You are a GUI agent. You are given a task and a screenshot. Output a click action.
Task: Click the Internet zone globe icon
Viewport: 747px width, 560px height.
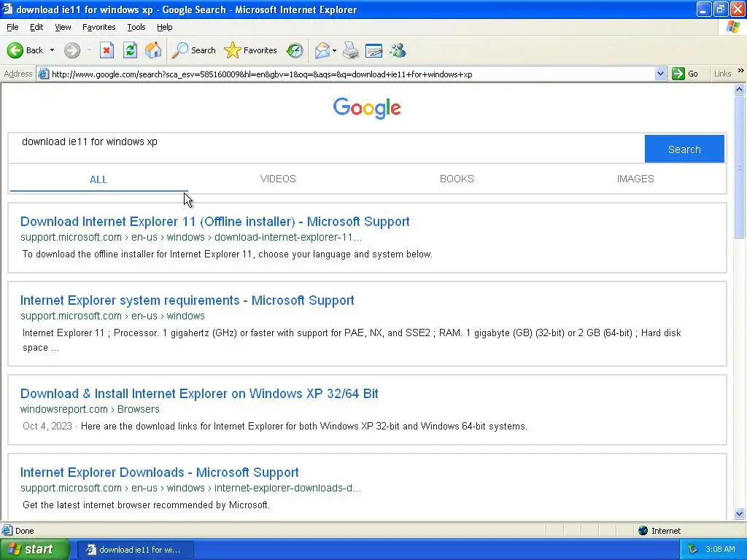point(643,531)
